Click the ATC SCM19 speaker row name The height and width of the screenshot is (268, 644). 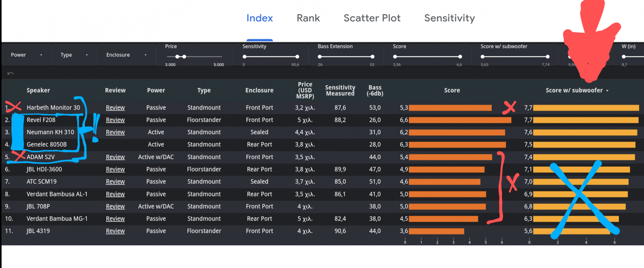[x=42, y=182]
